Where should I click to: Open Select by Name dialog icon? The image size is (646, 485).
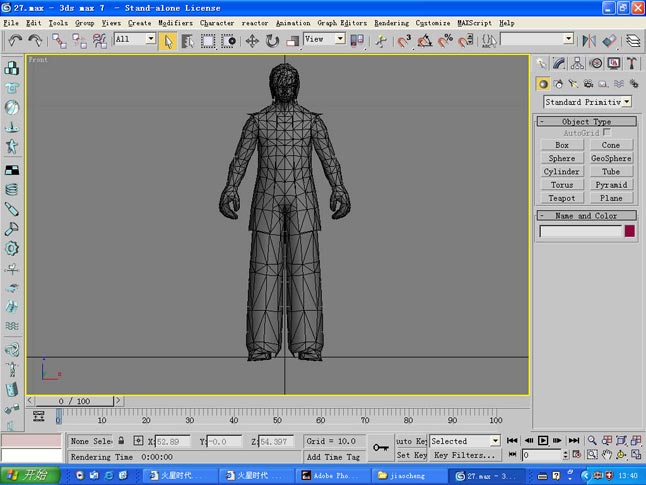[188, 41]
